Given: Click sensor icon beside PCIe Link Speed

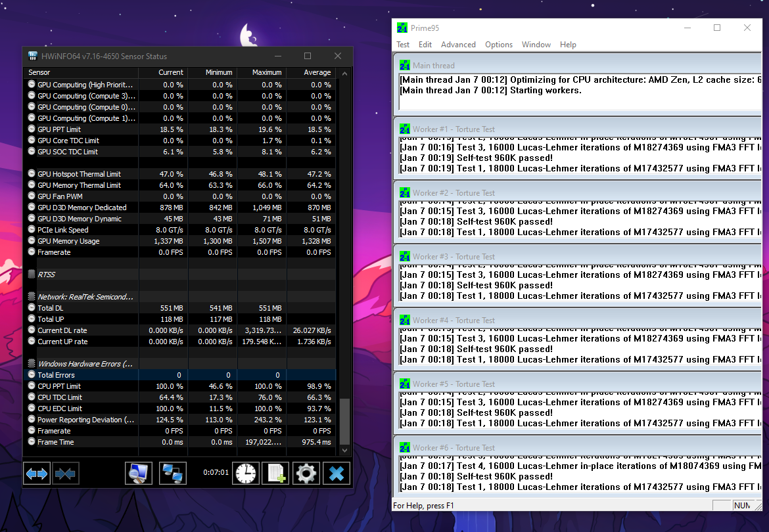Looking at the screenshot, I should point(32,229).
